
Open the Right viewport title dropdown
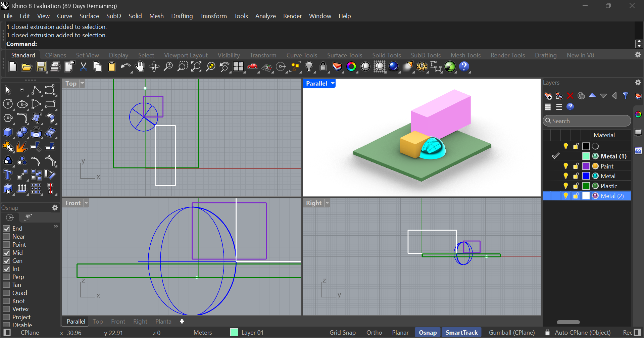[327, 203]
